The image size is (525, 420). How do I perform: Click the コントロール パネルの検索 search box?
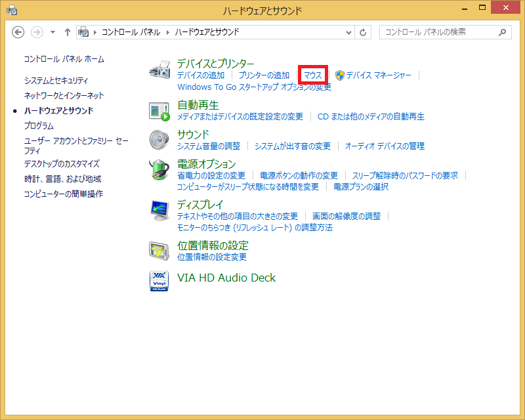(440, 32)
